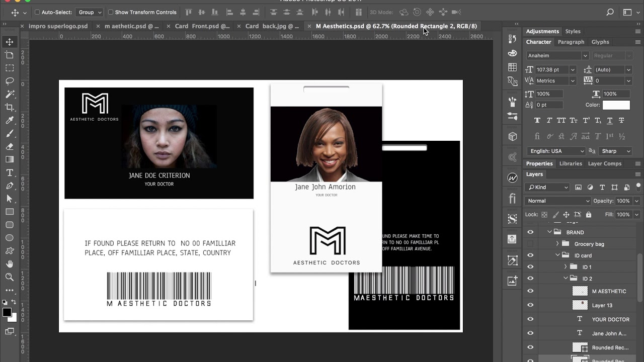This screenshot has width=644, height=362.
Task: Select the Artboard tool
Action: tap(10, 55)
